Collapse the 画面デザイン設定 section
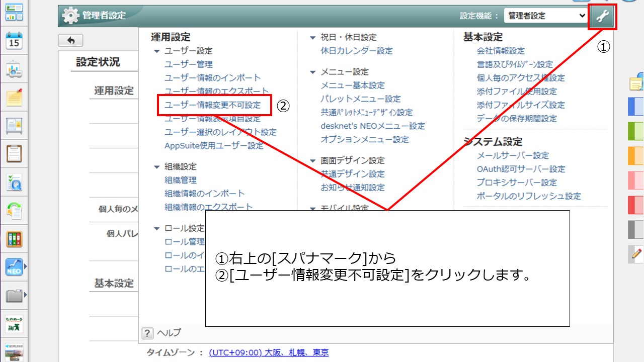Viewport: 644px width, 362px height. click(x=313, y=160)
